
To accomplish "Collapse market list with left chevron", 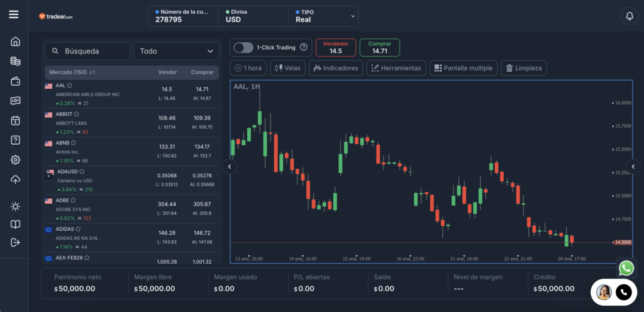I will (230, 167).
